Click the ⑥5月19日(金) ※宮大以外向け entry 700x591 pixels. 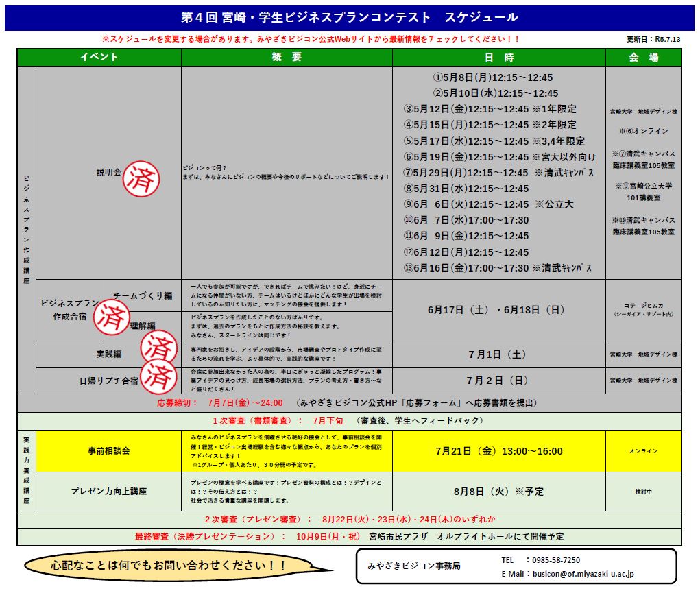[500, 157]
